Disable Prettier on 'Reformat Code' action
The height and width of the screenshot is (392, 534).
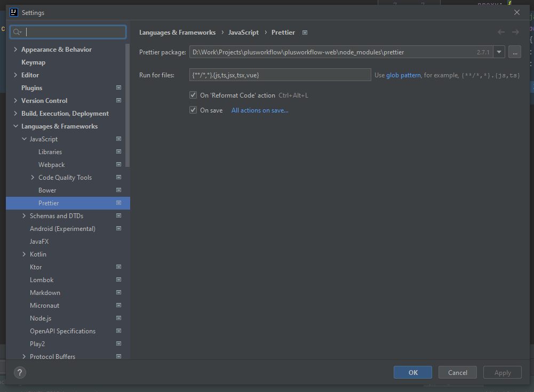click(x=193, y=95)
